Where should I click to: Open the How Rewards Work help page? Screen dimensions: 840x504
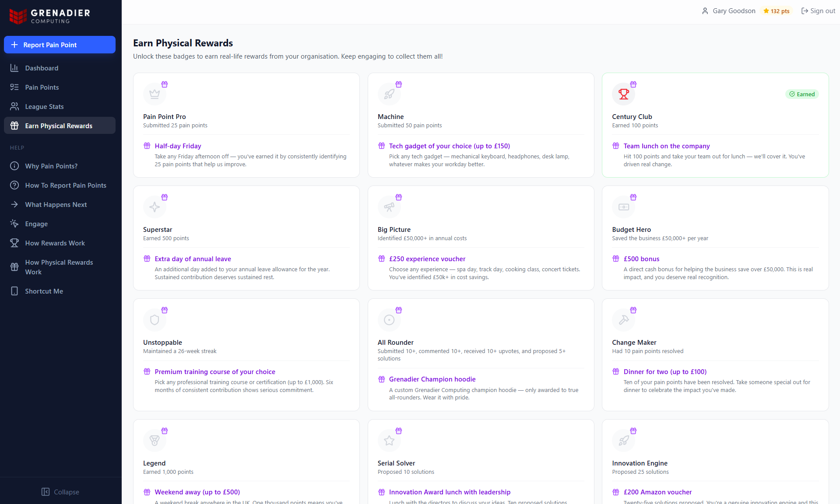[55, 243]
